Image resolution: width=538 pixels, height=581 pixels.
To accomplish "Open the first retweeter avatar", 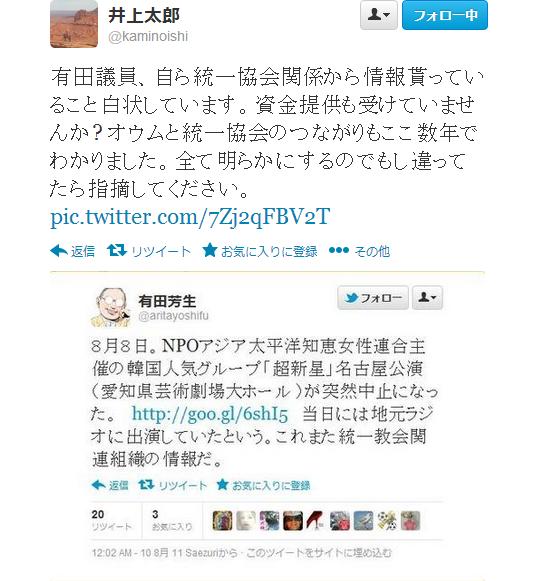I will (223, 521).
